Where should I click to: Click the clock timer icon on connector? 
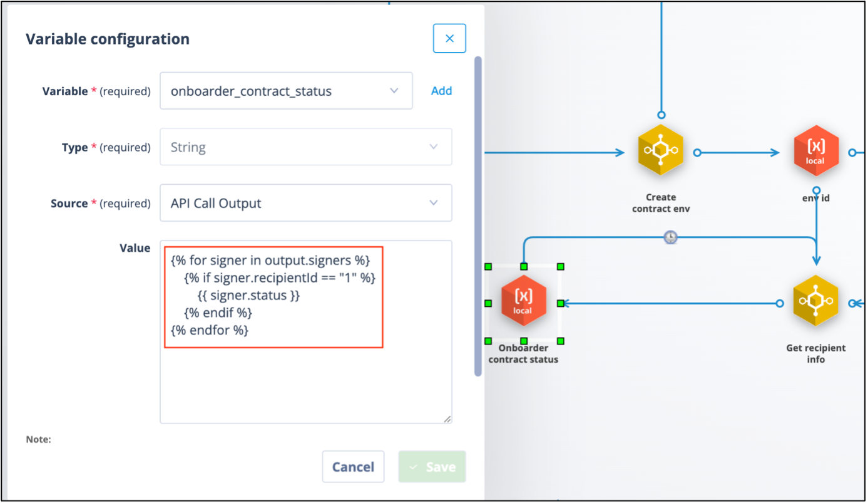click(x=670, y=237)
